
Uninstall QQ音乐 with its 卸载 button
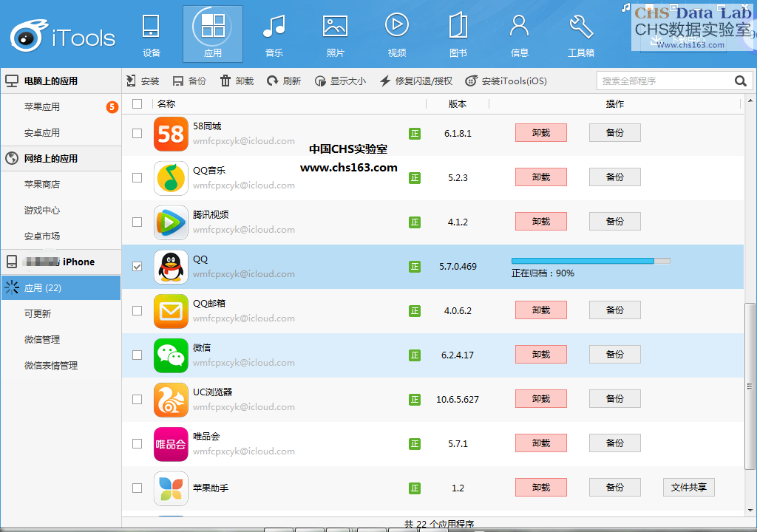coord(541,177)
